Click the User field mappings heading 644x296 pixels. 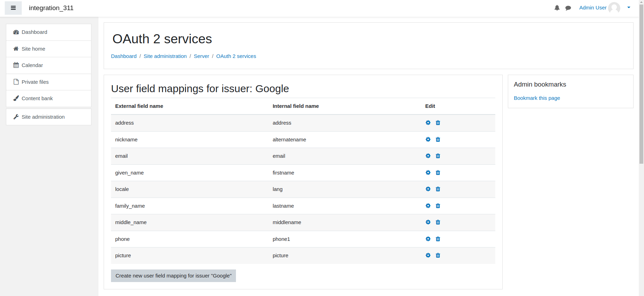pyautogui.click(x=200, y=89)
